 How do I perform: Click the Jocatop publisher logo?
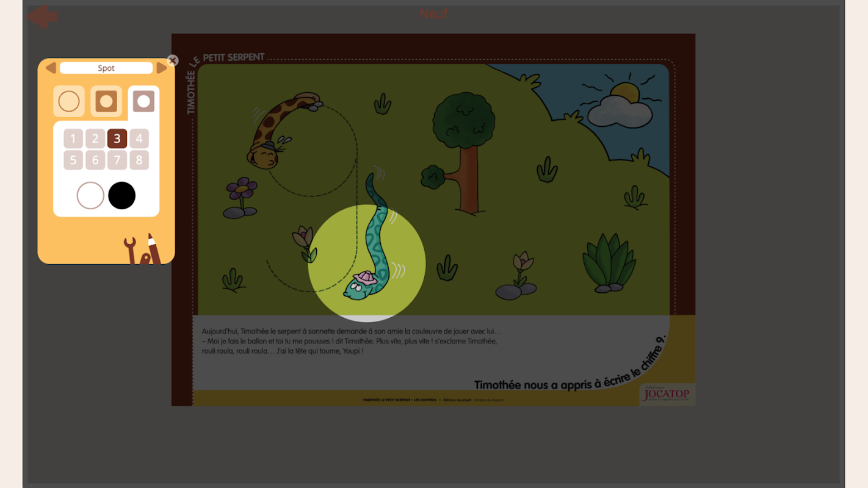(x=667, y=395)
